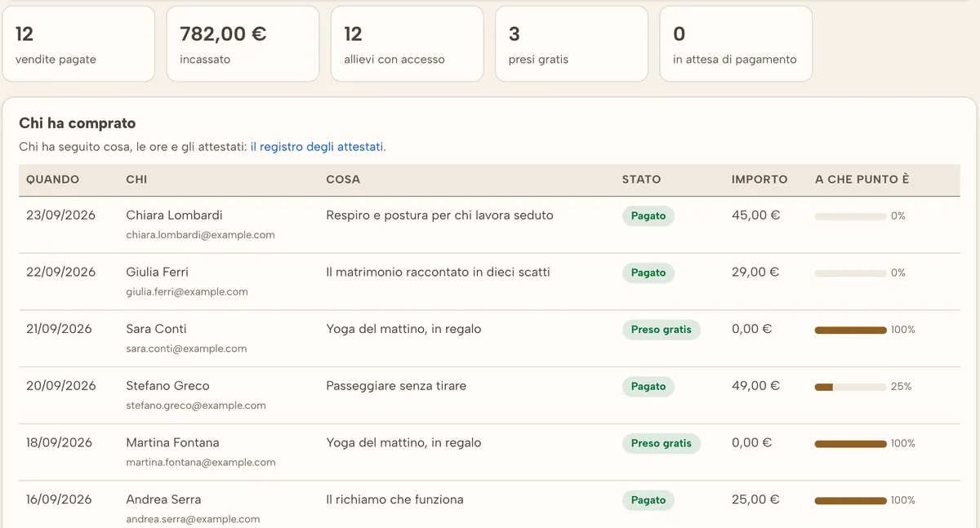Click 'Respiro e postura per chi lavora seduto'
Image resolution: width=980 pixels, height=528 pixels.
pos(439,215)
